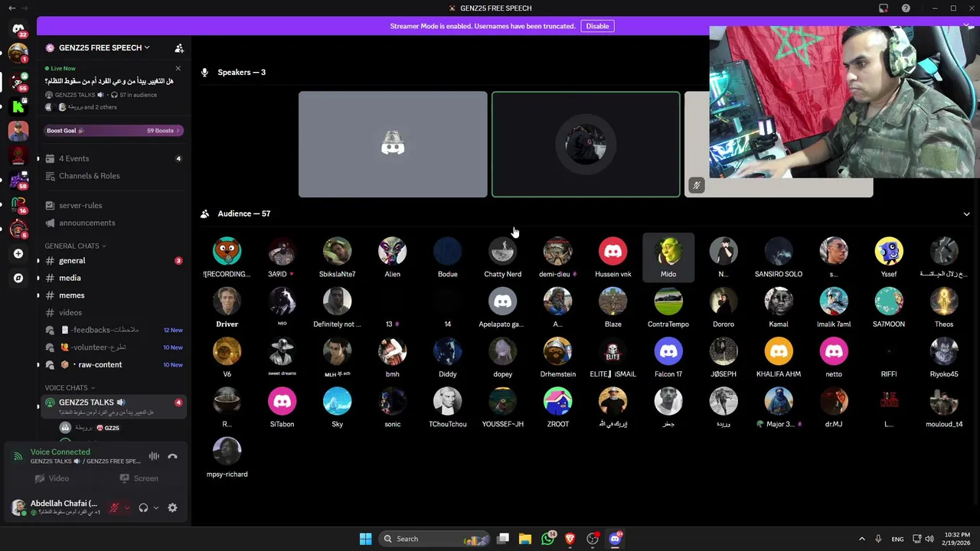Open Discord inbox icon in title bar

(884, 8)
